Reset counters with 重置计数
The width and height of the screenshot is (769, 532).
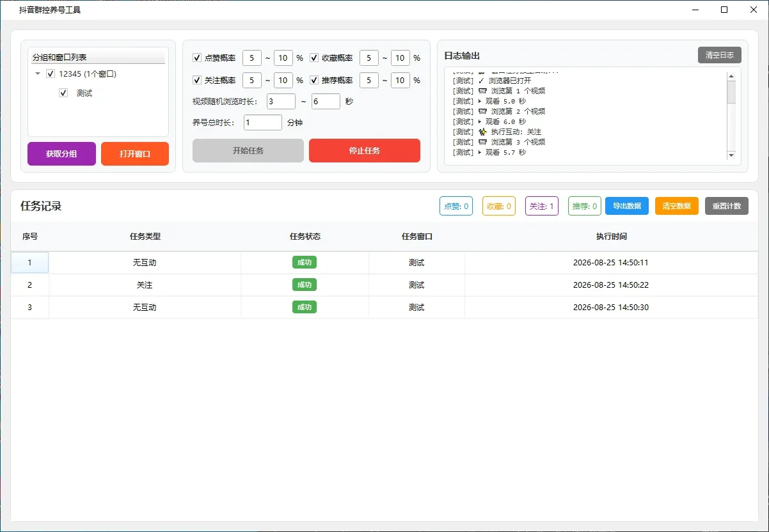point(727,206)
